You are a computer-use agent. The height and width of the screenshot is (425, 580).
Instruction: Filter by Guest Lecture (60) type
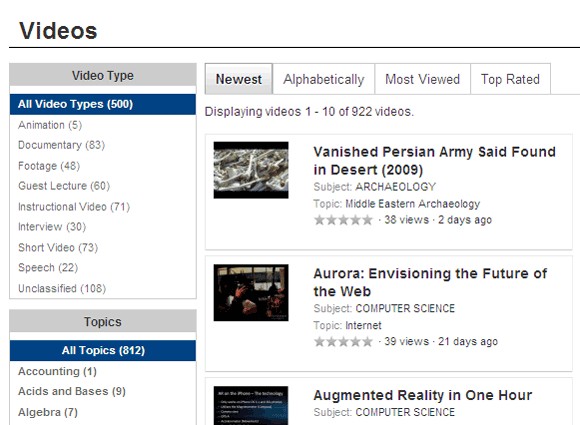64,186
